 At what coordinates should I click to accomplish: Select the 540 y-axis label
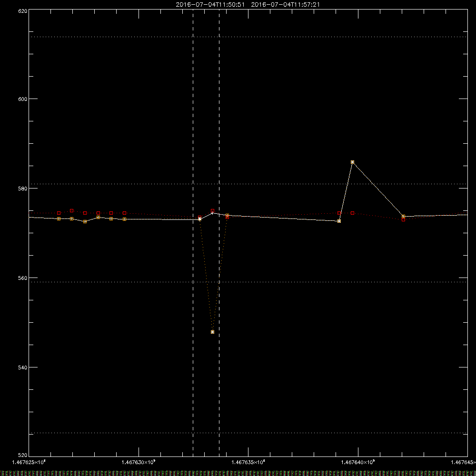[23, 367]
